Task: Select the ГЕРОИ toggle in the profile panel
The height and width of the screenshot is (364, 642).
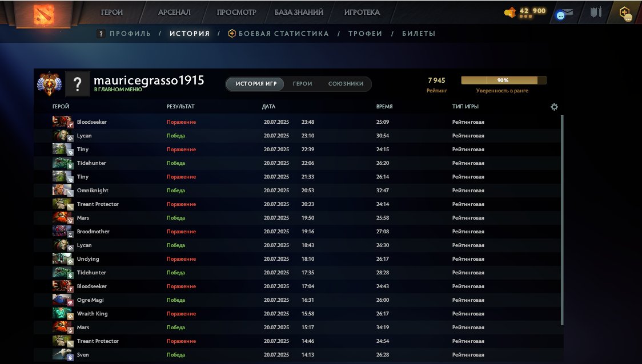Action: point(303,84)
